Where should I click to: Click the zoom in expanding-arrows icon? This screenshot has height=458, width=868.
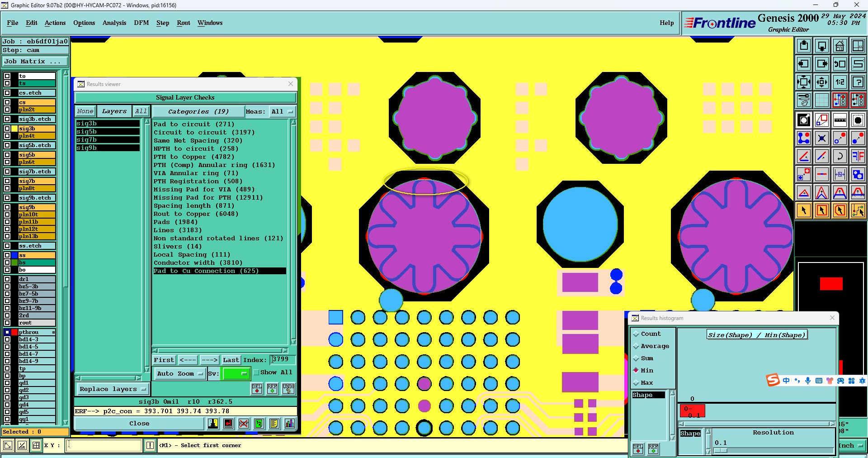(804, 82)
